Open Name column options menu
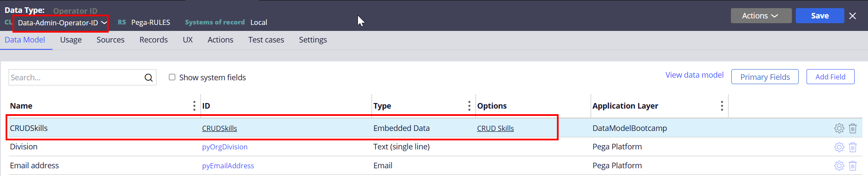The height and width of the screenshot is (176, 868). pos(194,106)
